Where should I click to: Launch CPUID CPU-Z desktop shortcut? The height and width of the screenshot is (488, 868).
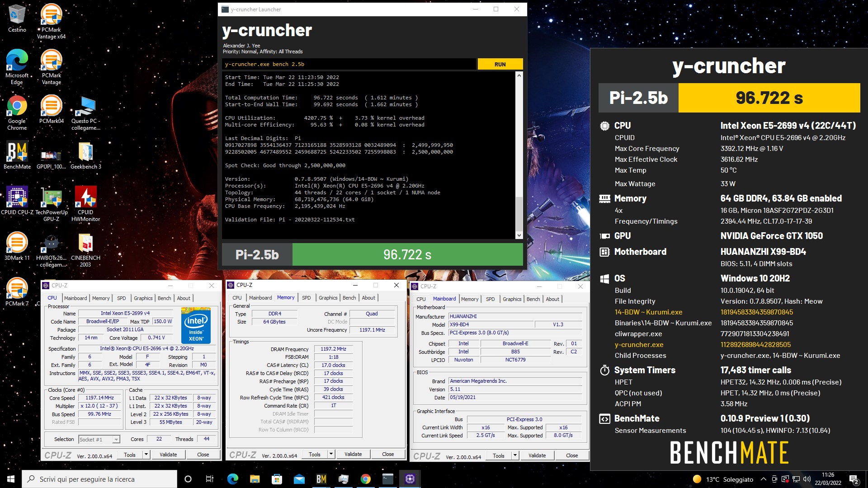[x=17, y=201]
